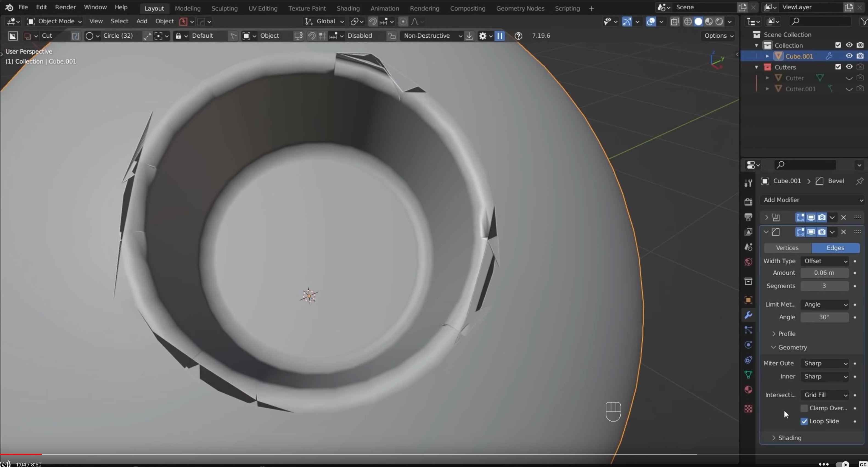Open the Output properties tab
The image size is (868, 467).
[x=748, y=217]
